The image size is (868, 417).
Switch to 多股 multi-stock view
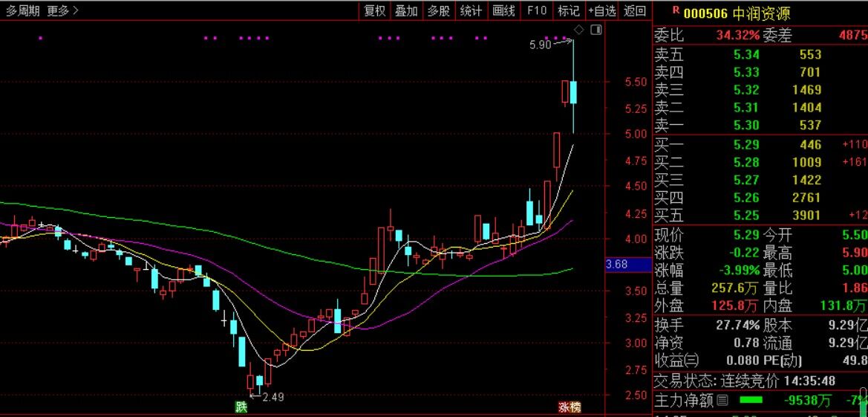438,10
